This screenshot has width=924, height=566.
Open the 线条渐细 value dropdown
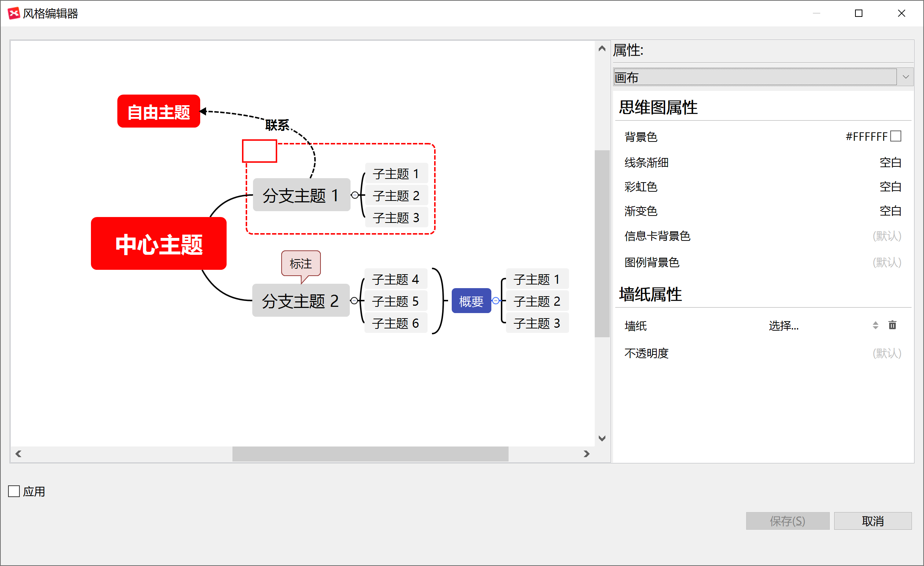click(890, 163)
